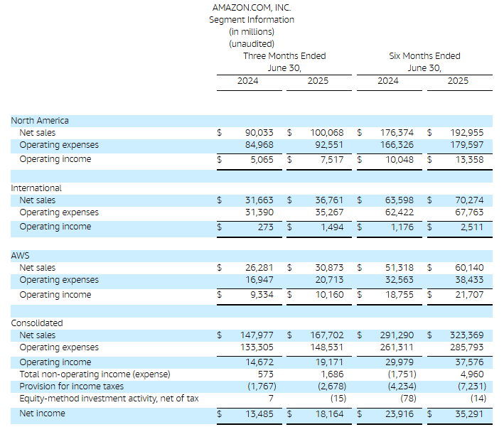Select AWS net sales value 26,281
This screenshot has height=427, width=504.
coord(259,268)
